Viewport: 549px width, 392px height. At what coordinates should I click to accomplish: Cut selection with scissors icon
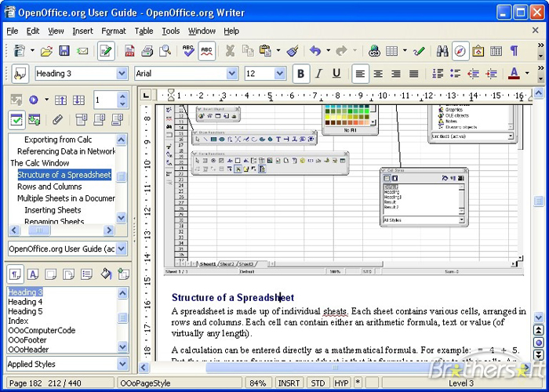pyautogui.click(x=230, y=52)
